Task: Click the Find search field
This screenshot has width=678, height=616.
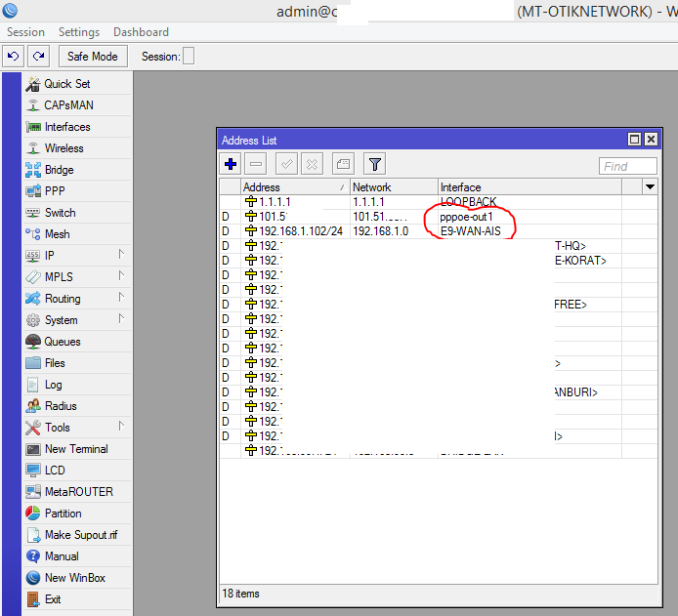Action: click(628, 166)
